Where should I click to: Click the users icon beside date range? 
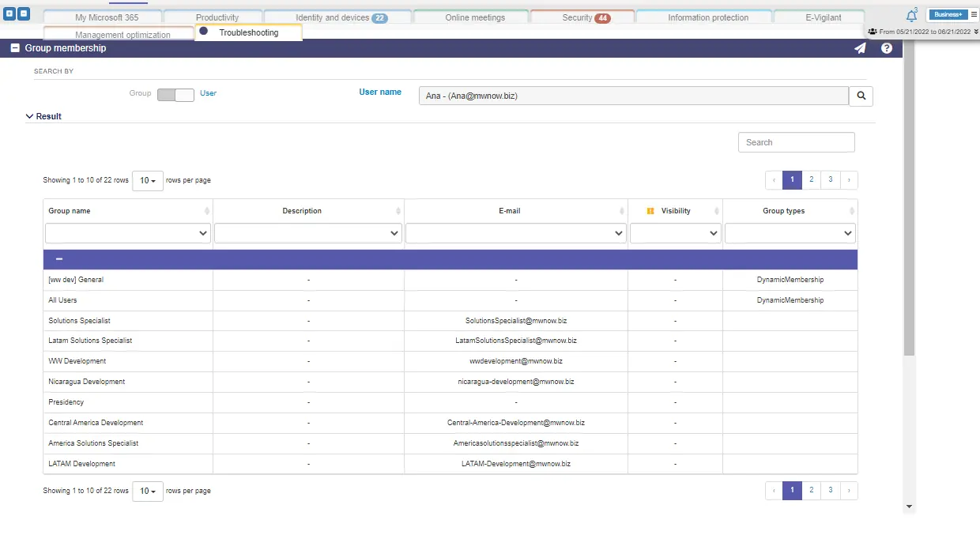pyautogui.click(x=873, y=32)
